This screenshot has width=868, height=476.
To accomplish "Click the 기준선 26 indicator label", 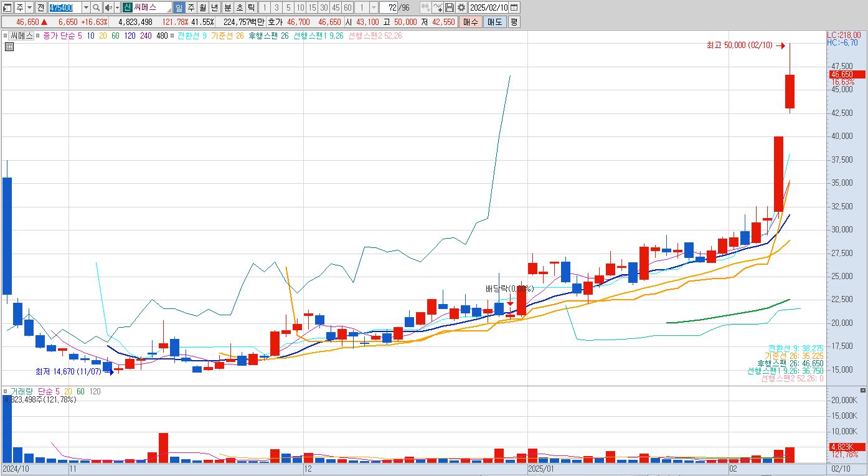I will [228, 36].
